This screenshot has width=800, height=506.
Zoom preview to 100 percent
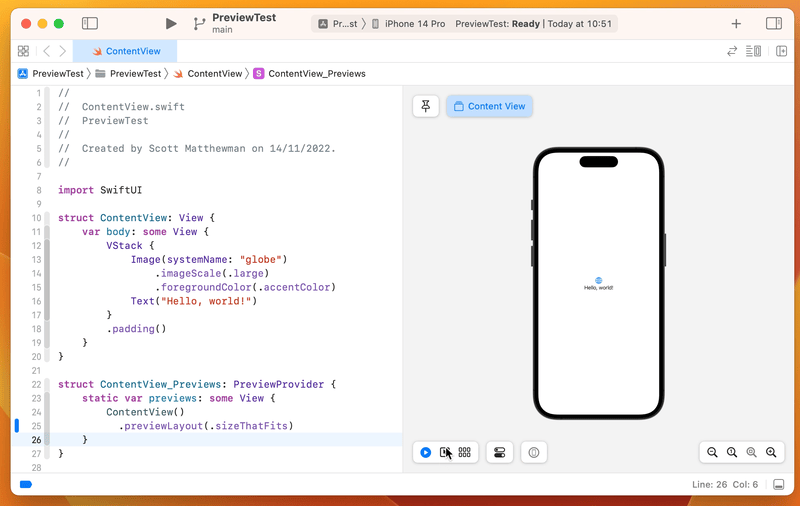(732, 452)
